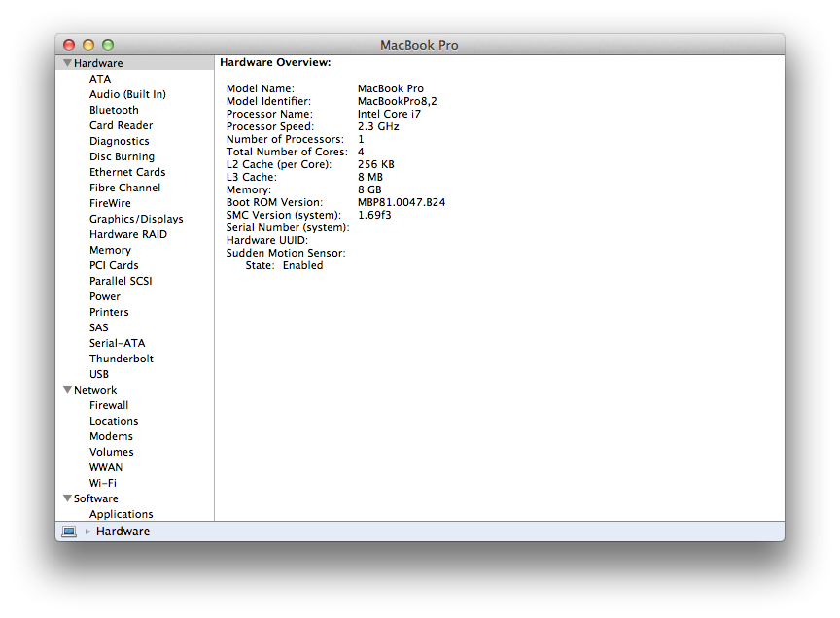
Task: Open Disc Burning information
Action: [122, 156]
